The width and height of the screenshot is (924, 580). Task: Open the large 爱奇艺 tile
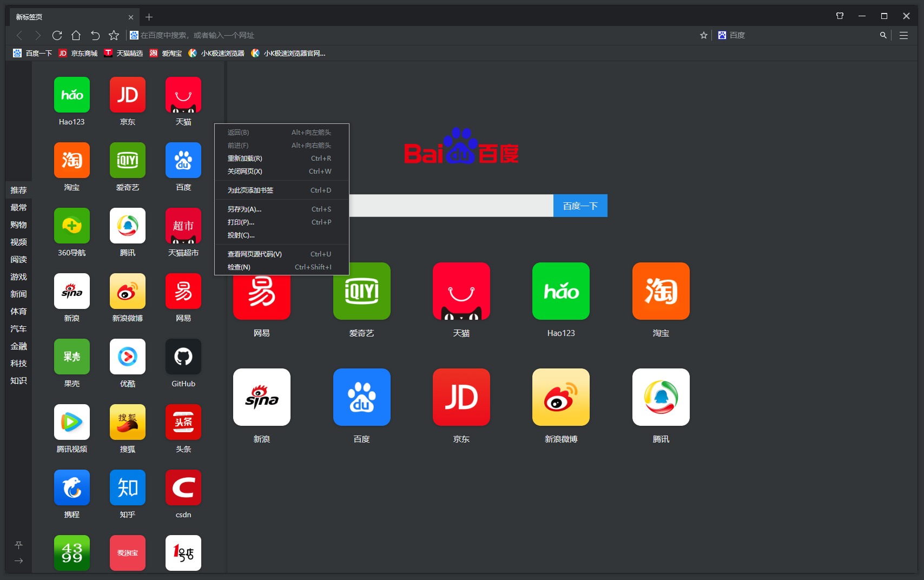pos(362,291)
